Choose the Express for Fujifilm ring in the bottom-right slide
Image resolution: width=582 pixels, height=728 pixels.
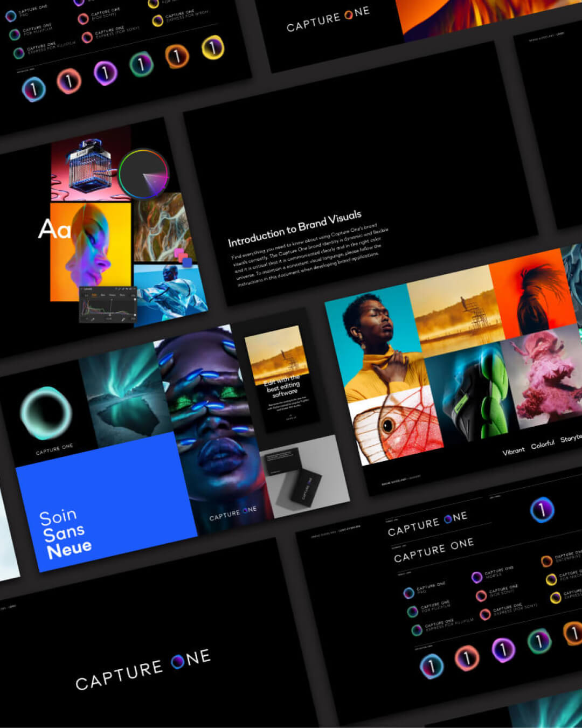tap(417, 630)
